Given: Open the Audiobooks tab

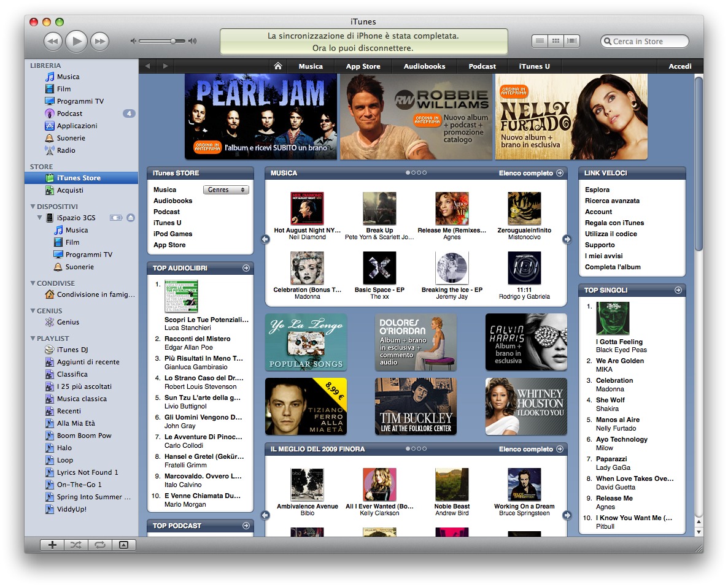Looking at the screenshot, I should (x=424, y=66).
